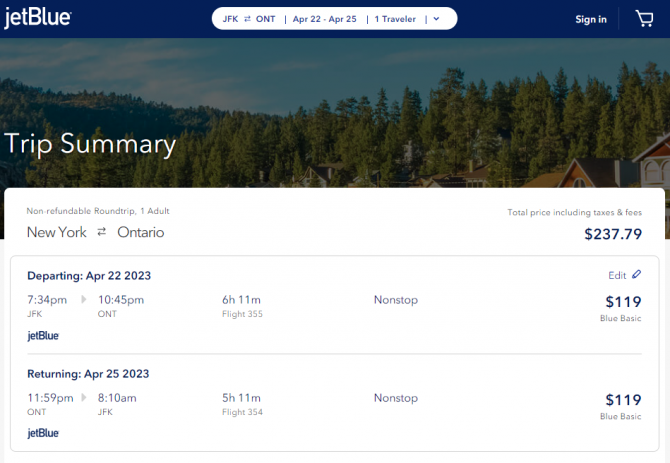Screen dimensions: 670x463
Task: Click Non-refundable Roundtrip, 1 Adult text
Action: click(x=98, y=211)
